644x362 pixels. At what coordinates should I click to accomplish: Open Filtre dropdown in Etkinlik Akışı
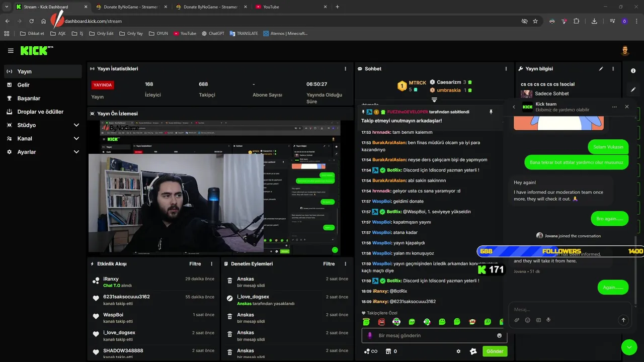pyautogui.click(x=195, y=264)
